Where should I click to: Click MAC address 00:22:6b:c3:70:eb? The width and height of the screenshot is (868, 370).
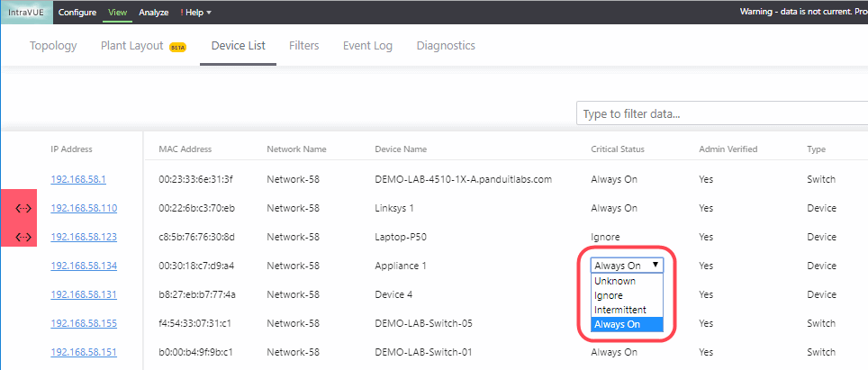pos(196,208)
